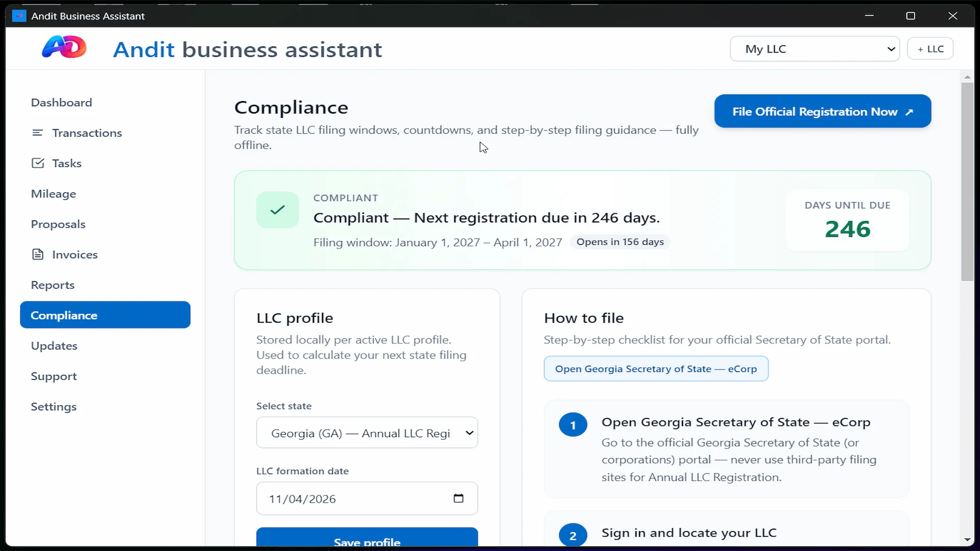Screen dimensions: 980x551
Task: Open the calendar picker on formation date
Action: click(458, 498)
